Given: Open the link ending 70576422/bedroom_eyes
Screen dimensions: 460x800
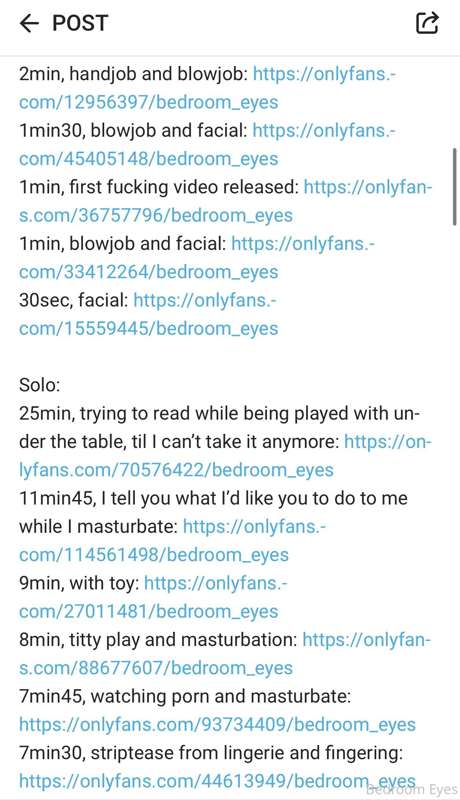Looking at the screenshot, I should click(176, 470).
